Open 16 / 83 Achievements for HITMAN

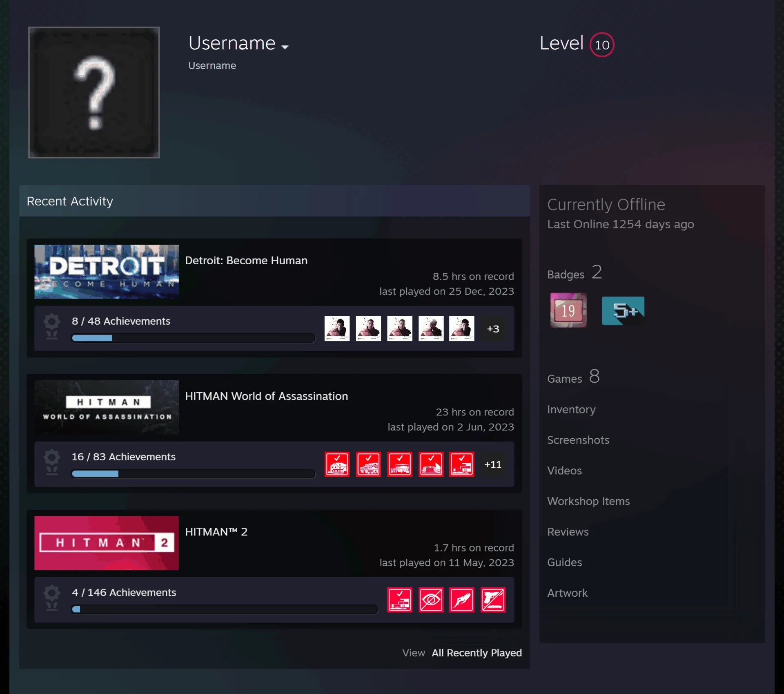[x=123, y=457]
